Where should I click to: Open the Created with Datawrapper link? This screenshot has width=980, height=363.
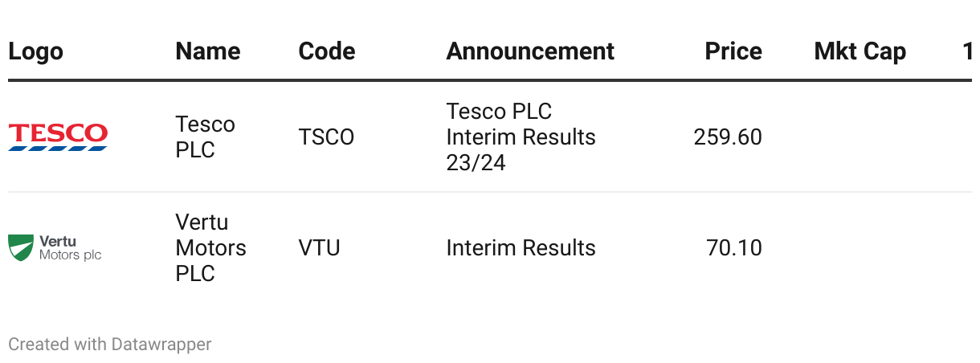coord(109,345)
